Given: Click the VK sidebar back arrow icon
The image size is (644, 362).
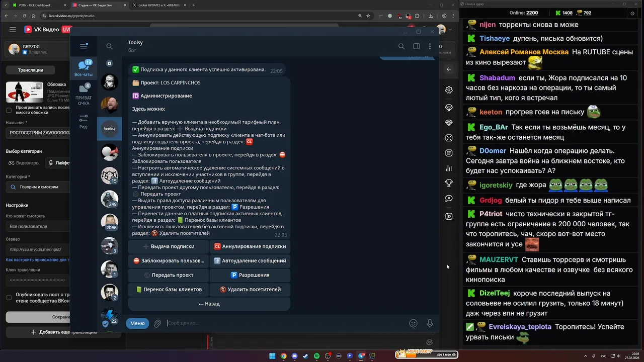Looking at the screenshot, I should [449, 69].
